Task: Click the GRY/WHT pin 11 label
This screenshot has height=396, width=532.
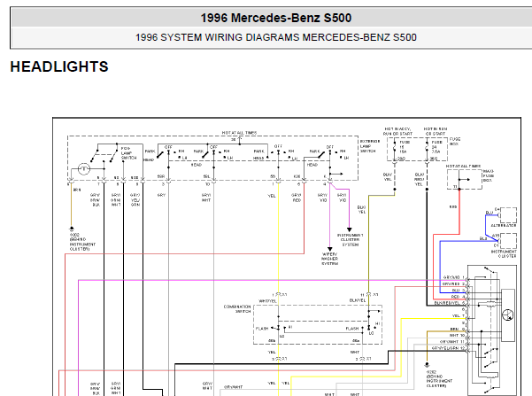Action: (449, 342)
